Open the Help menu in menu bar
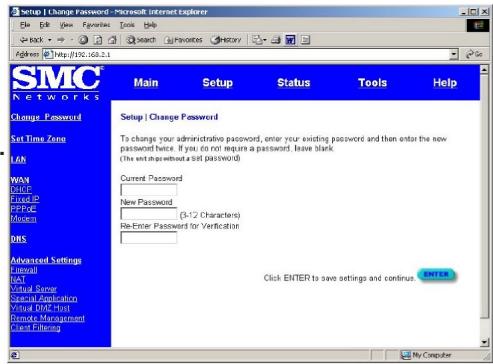 click(x=150, y=25)
